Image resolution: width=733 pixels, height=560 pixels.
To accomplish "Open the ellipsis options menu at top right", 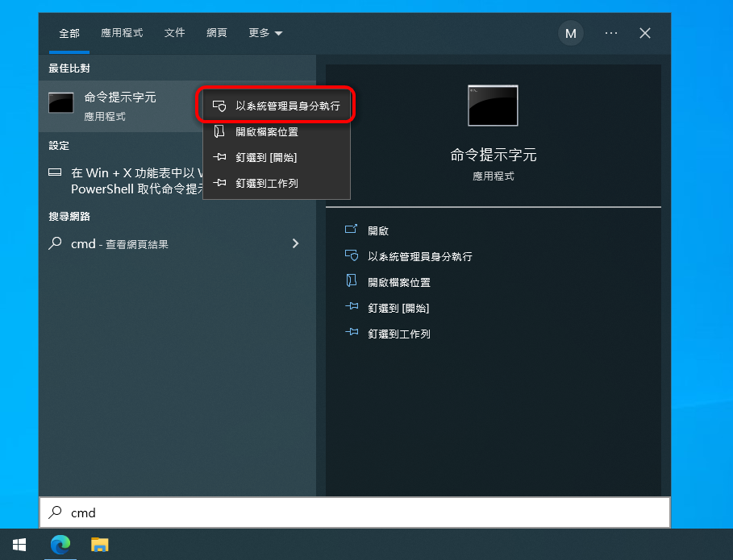I will (x=610, y=33).
